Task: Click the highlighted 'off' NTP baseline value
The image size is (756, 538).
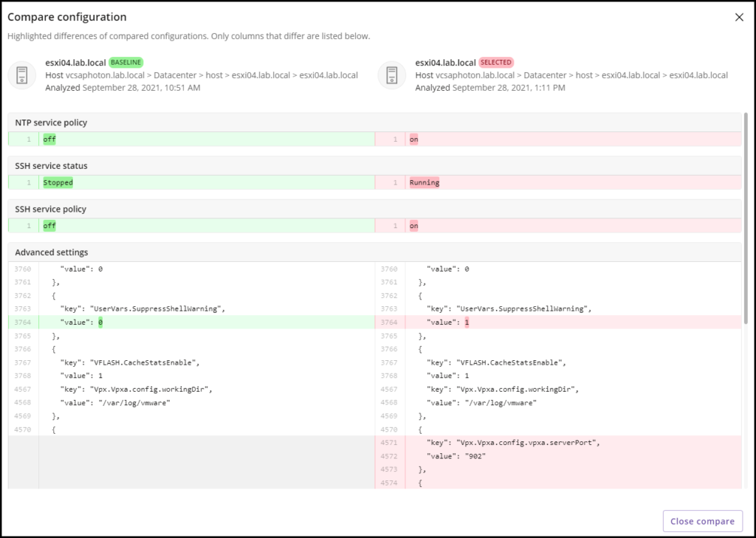Action: pyautogui.click(x=49, y=139)
